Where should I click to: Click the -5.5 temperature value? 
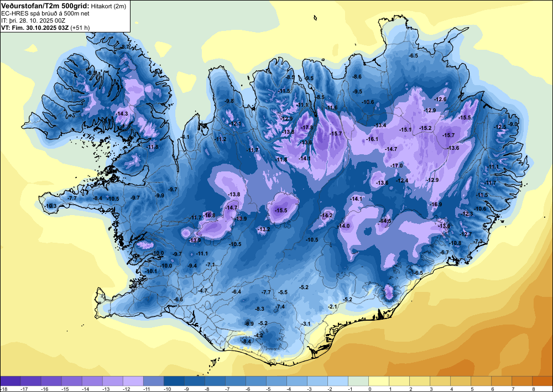tap(283, 292)
